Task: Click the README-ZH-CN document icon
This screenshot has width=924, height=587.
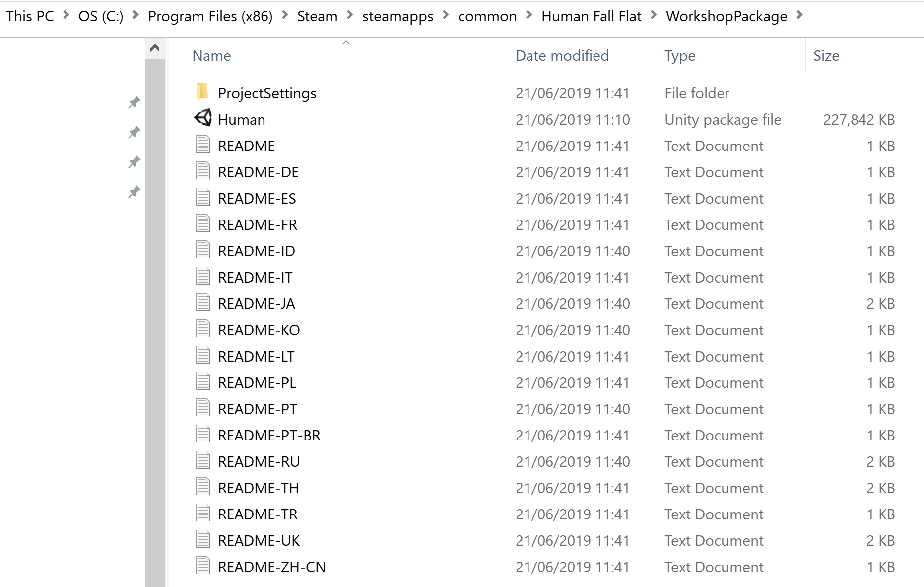Action: pyautogui.click(x=202, y=566)
